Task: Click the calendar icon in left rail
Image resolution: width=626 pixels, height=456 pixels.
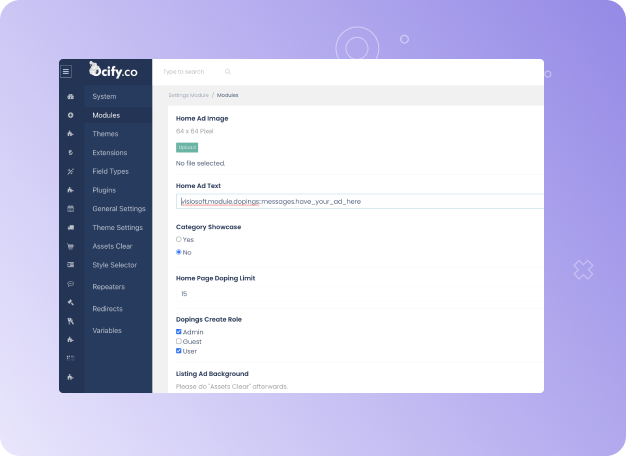Action: point(70,209)
